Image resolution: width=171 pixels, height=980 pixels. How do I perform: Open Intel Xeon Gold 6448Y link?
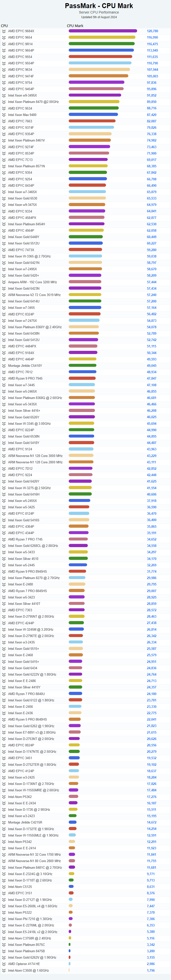coord(24,237)
